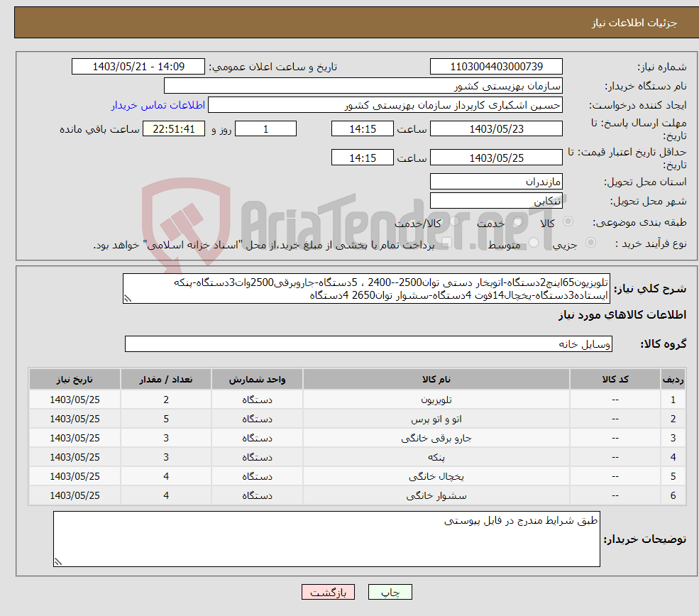Click the buyer notes text area
The image size is (699, 616).
(x=326, y=539)
